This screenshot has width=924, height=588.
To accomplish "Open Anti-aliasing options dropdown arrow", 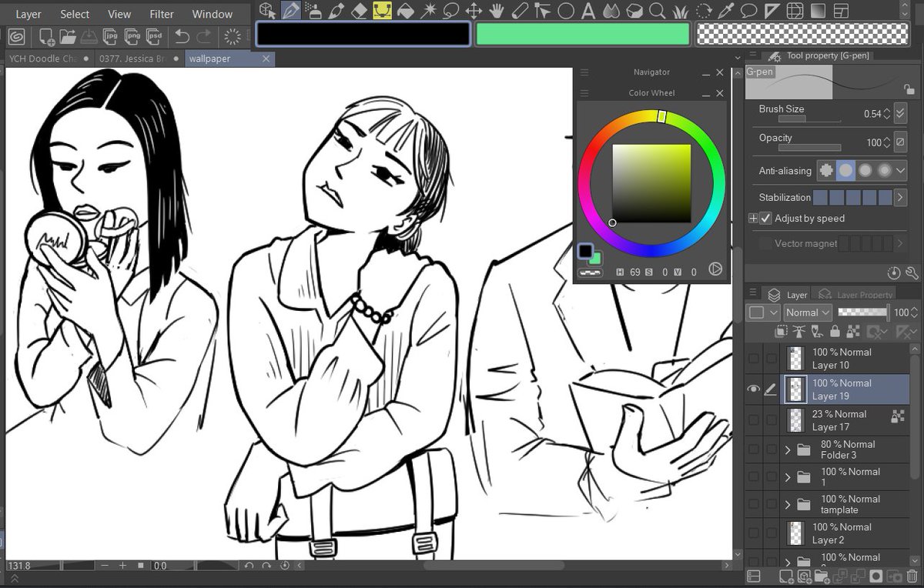I will (x=901, y=170).
